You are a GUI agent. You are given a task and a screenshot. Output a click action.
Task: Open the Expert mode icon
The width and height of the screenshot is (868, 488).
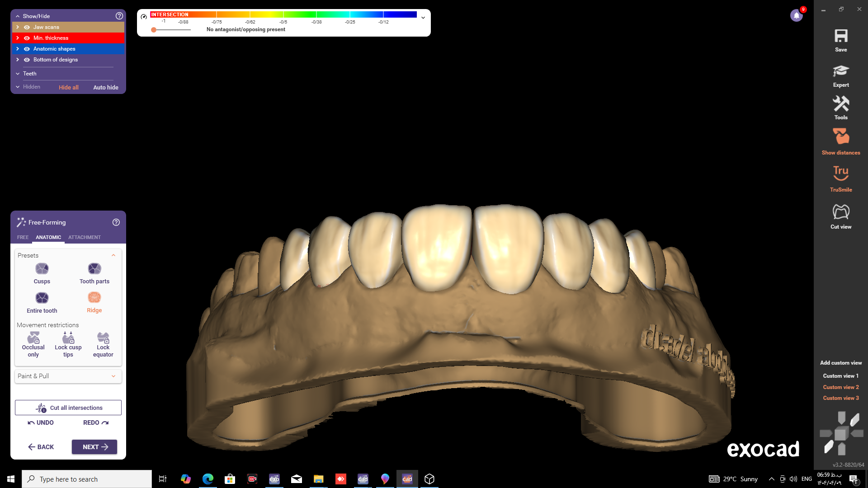[x=840, y=71]
